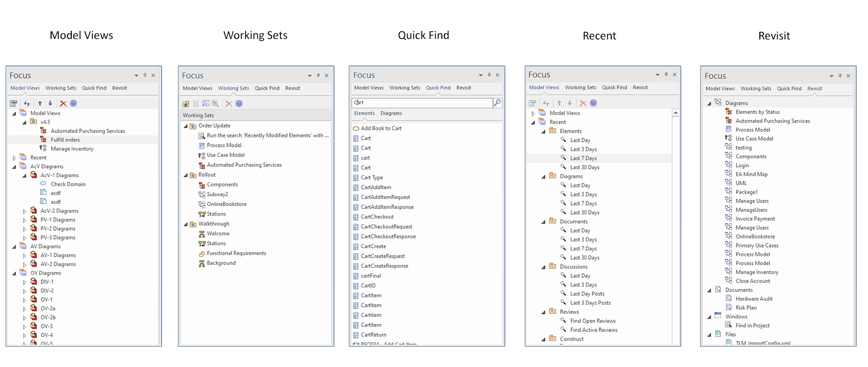Click the scrollbar up arrow beside the Recent tree
This screenshot has width=868, height=367.
(x=675, y=113)
